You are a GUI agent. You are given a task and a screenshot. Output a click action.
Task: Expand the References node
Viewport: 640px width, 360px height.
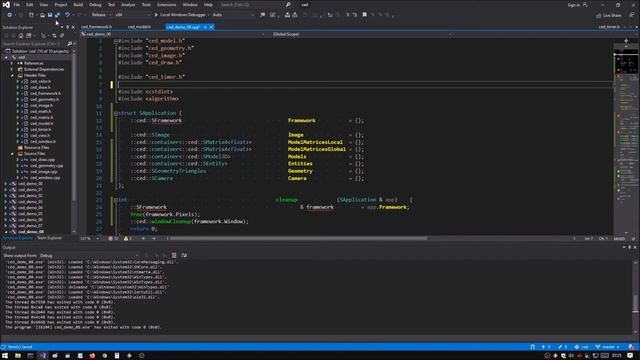(11, 63)
